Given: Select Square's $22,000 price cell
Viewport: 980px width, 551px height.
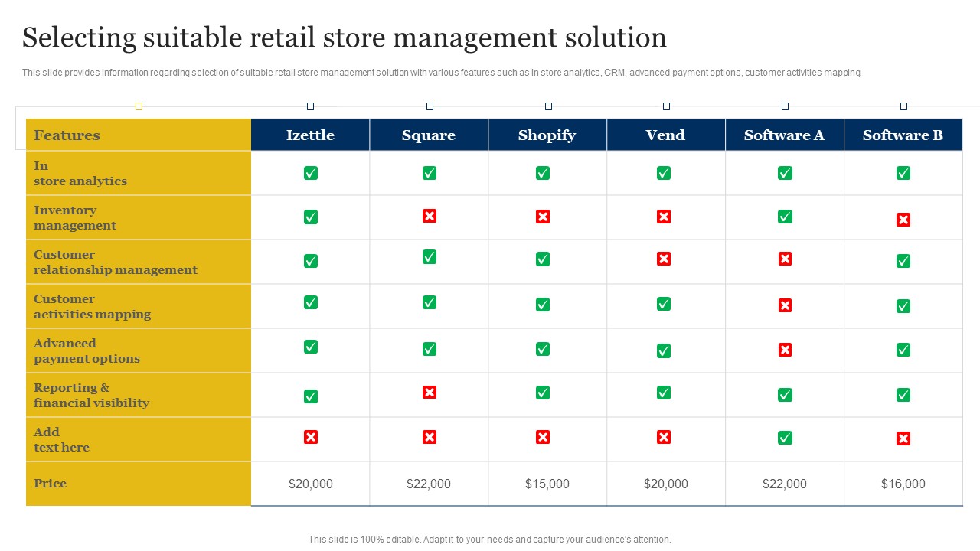Looking at the screenshot, I should [x=429, y=484].
